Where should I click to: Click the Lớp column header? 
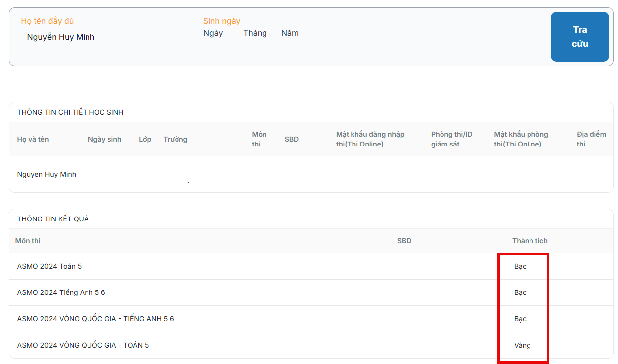pyautogui.click(x=145, y=139)
